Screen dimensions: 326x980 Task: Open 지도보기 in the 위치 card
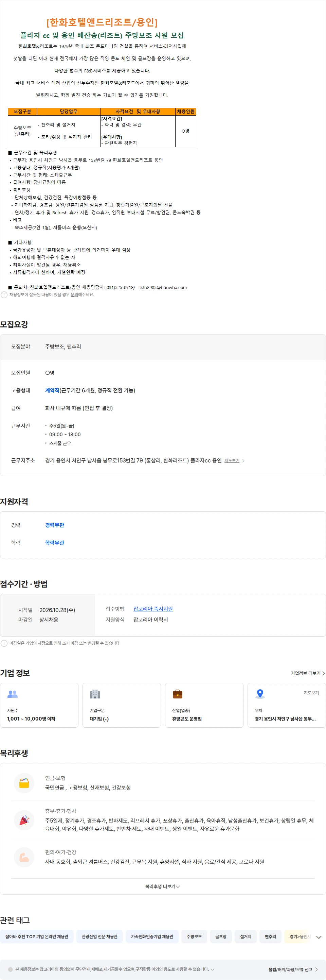pyautogui.click(x=311, y=693)
